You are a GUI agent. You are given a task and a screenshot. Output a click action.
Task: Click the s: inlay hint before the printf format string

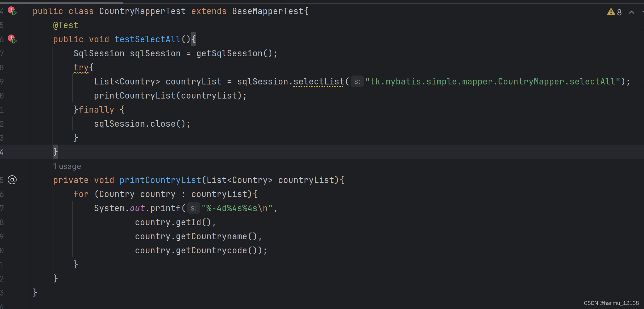click(193, 208)
